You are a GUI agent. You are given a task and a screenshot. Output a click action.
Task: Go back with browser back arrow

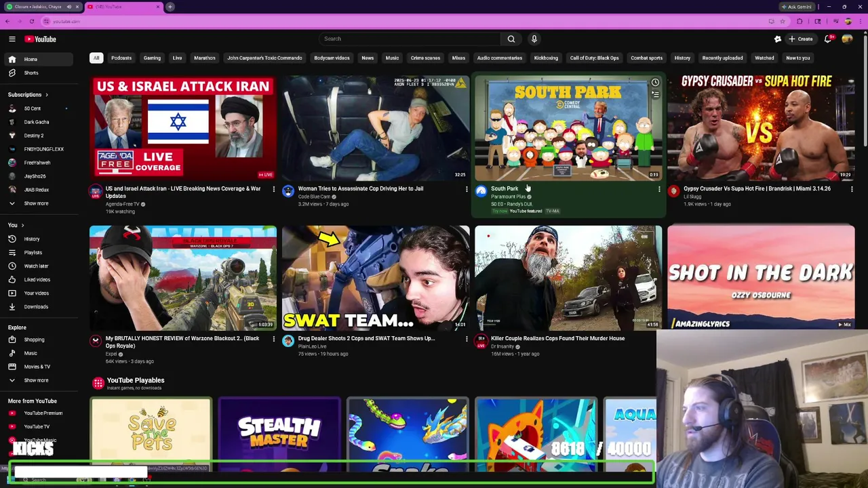click(x=7, y=21)
